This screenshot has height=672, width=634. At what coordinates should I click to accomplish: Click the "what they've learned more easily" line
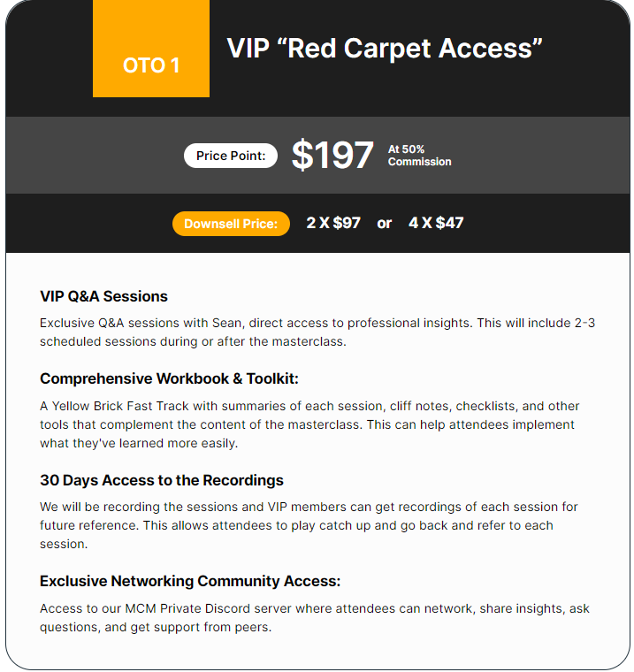point(139,443)
